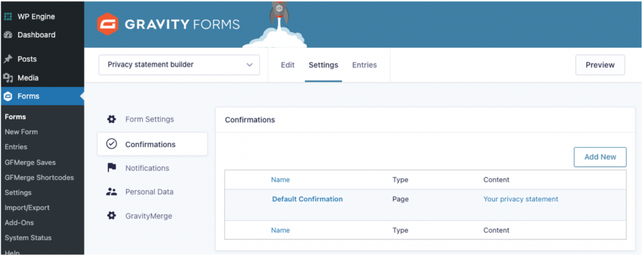
Task: Click the WP Engine grid icon
Action: (8, 16)
